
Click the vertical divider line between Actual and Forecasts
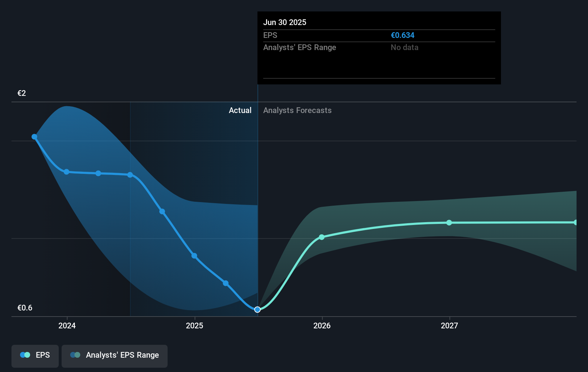[257, 200]
